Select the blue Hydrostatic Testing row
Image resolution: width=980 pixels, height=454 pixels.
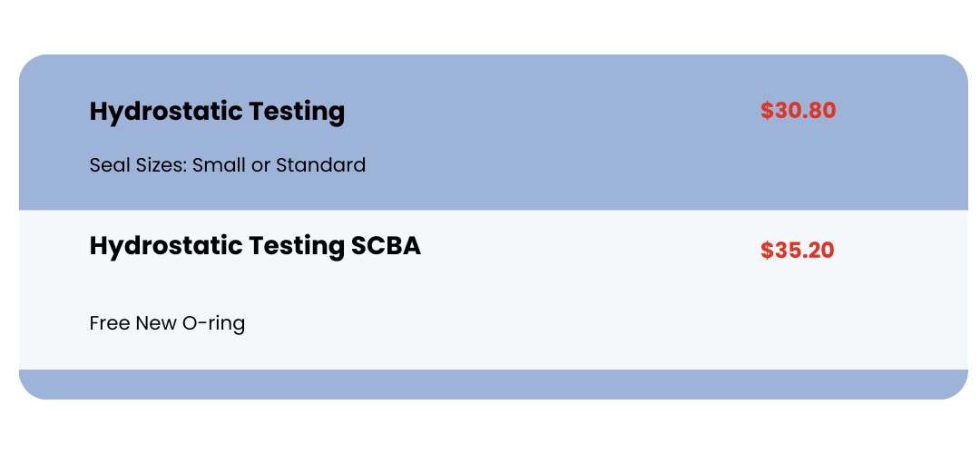pos(493,133)
